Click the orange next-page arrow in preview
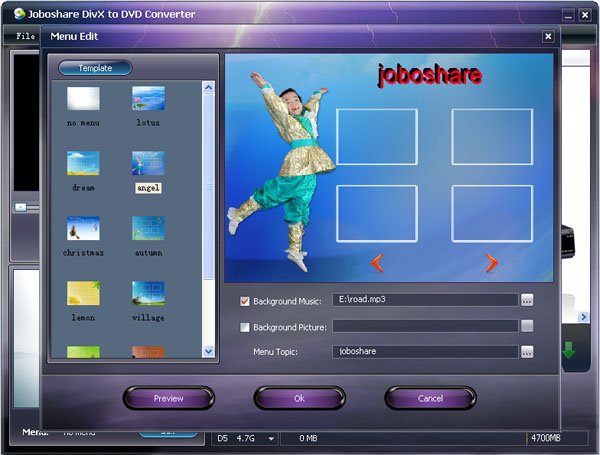Screen dimensions: 600x455 [x=492, y=263]
